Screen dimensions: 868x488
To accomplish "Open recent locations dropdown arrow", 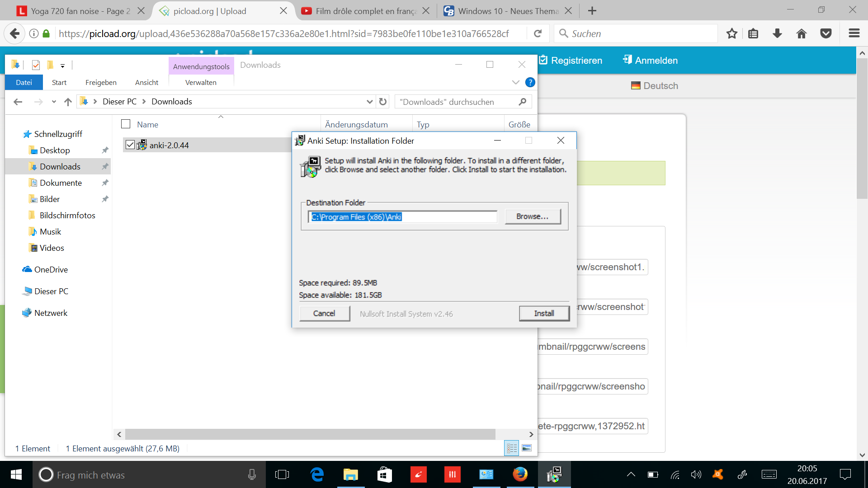I will (54, 102).
